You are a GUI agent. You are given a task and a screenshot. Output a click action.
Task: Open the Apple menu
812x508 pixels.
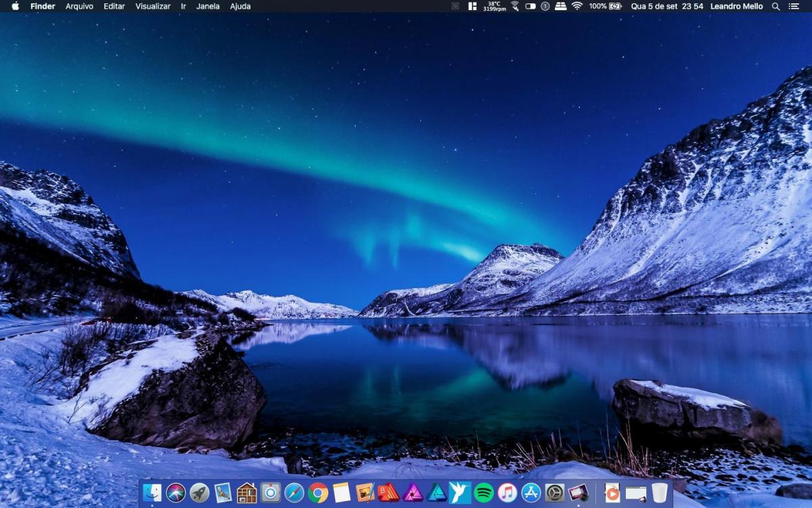pyautogui.click(x=16, y=6)
